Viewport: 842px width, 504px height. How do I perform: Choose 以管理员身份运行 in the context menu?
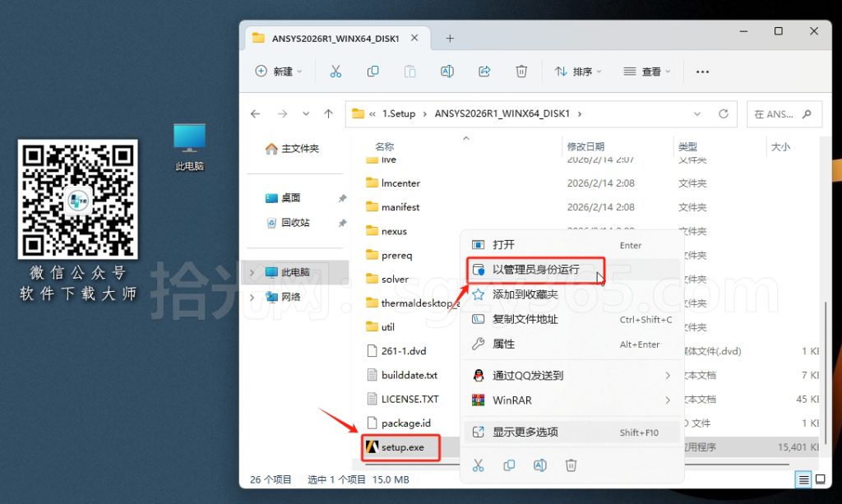(x=572, y=270)
